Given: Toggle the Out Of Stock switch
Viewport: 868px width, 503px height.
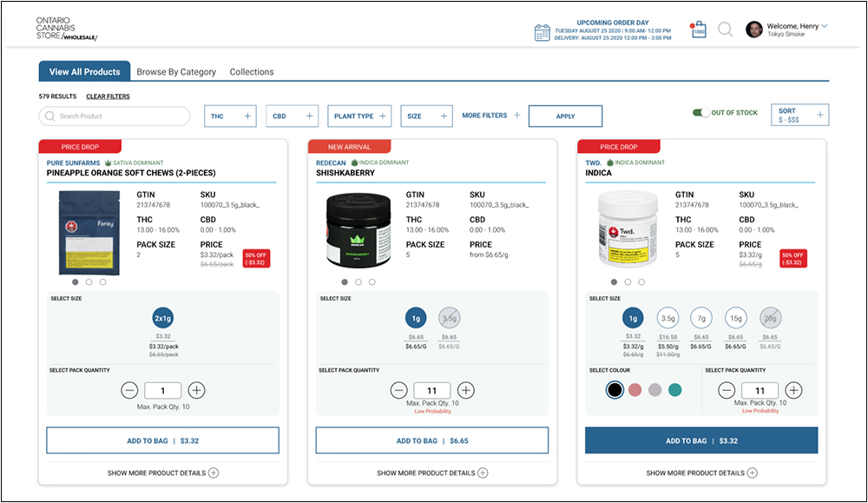Looking at the screenshot, I should (x=700, y=112).
